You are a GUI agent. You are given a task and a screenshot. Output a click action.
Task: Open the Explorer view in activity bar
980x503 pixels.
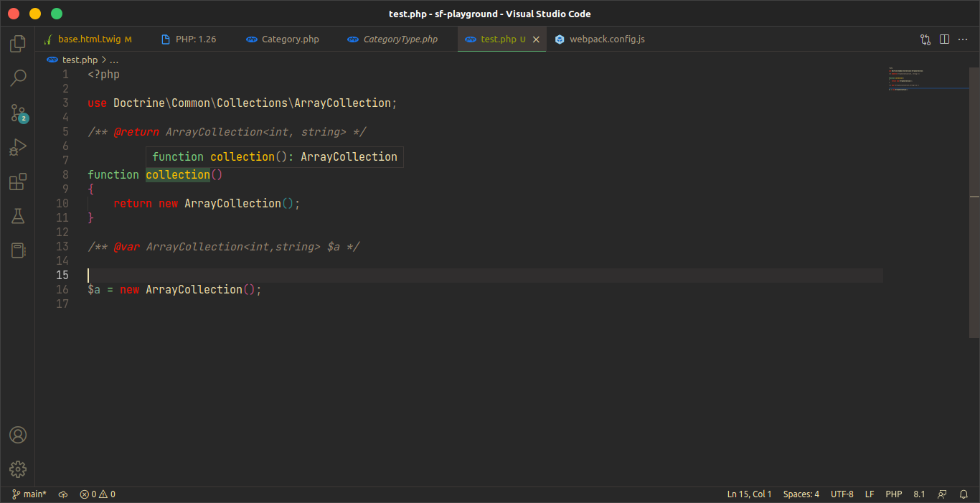(18, 44)
